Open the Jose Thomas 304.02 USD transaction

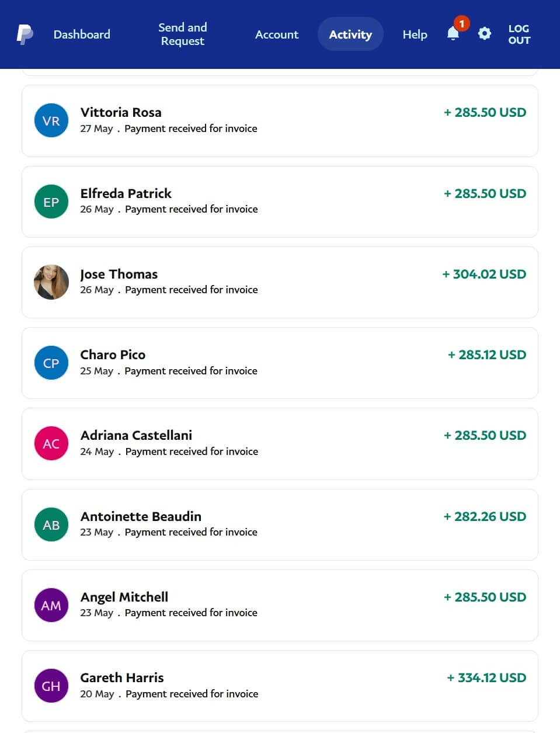280,282
